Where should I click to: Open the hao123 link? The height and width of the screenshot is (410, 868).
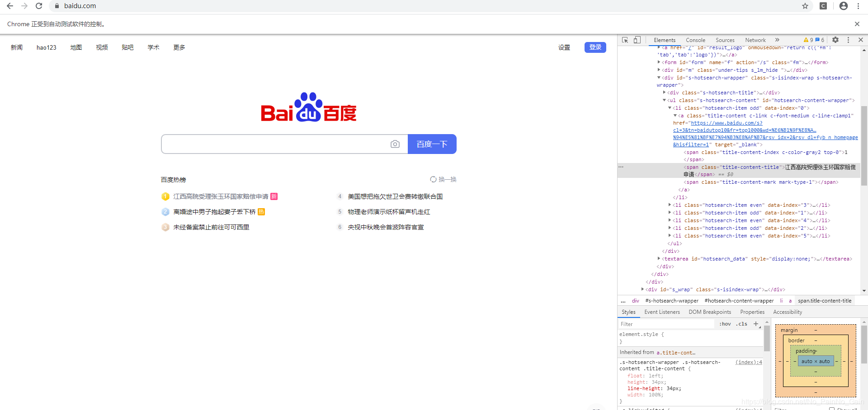coord(47,47)
